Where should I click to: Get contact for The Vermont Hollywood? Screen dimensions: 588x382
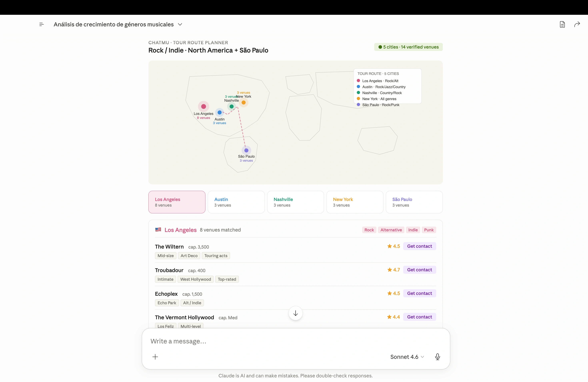(x=420, y=317)
